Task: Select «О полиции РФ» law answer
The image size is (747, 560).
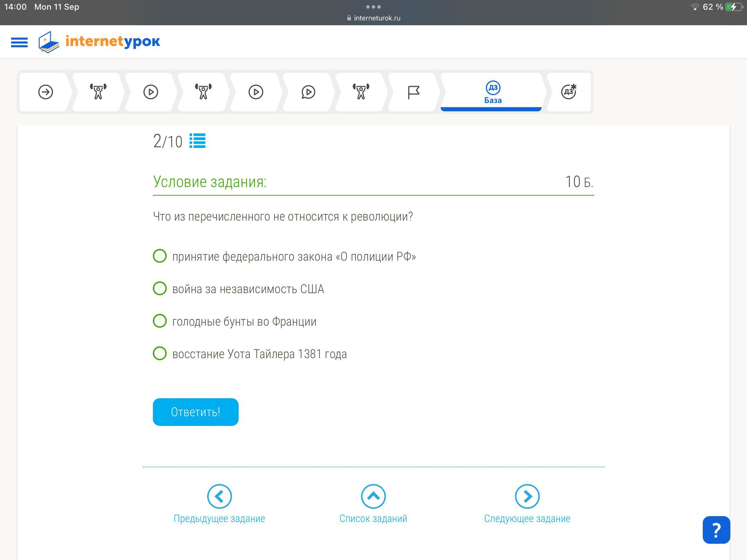Action: pyautogui.click(x=160, y=256)
